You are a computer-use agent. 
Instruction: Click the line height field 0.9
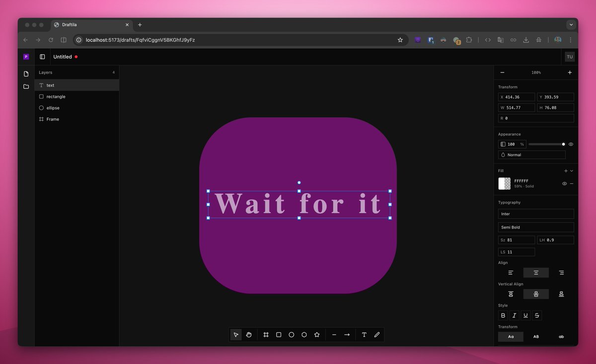coord(556,240)
